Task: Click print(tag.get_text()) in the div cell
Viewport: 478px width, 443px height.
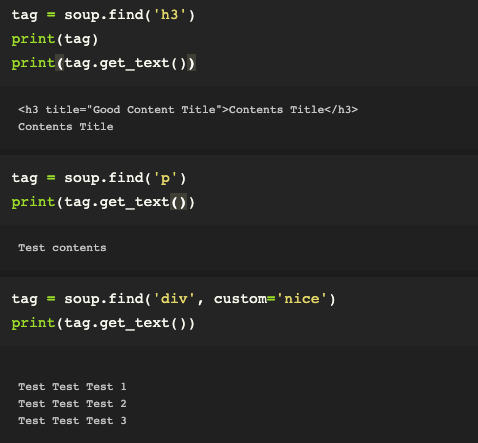Action: [x=103, y=323]
